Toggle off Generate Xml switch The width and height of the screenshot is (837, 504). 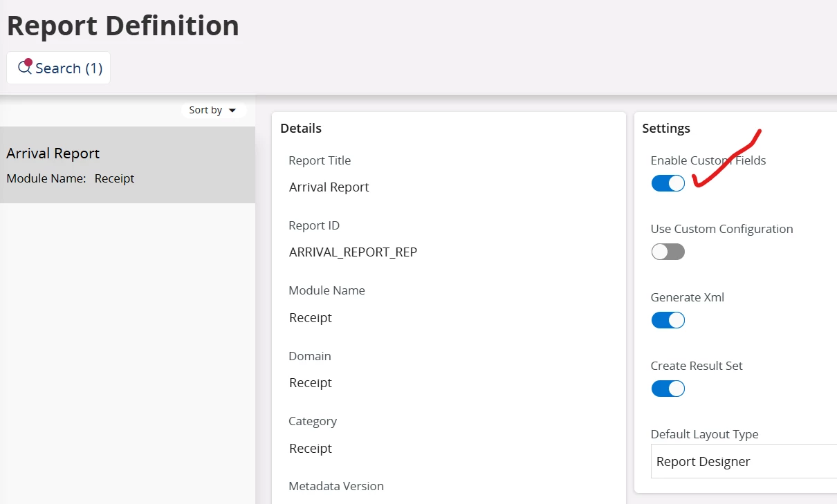[668, 320]
